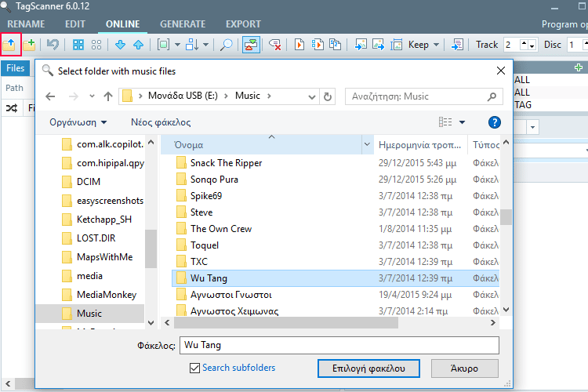Click the horizontal scrollbar of file list
588x392 pixels.
(285, 322)
